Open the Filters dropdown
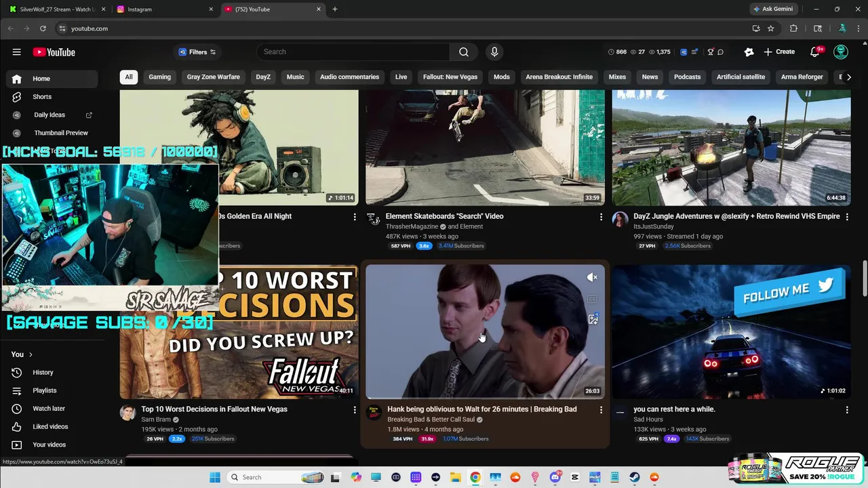Image resolution: width=868 pixels, height=488 pixels. pyautogui.click(x=197, y=52)
